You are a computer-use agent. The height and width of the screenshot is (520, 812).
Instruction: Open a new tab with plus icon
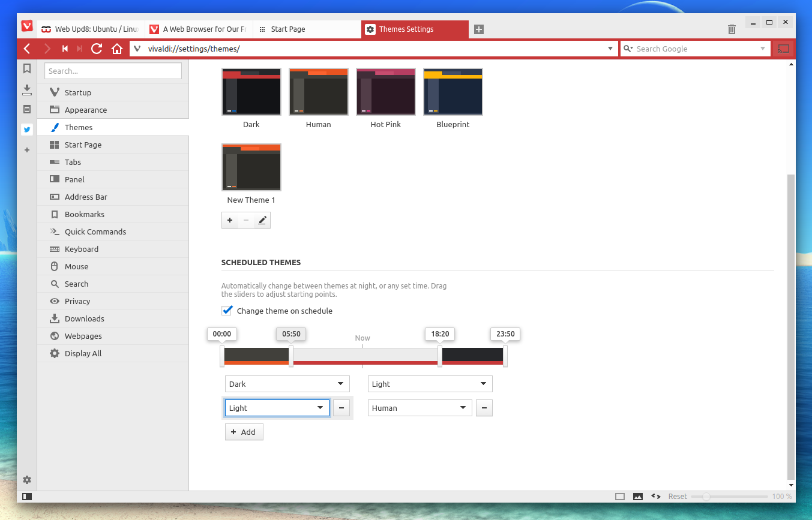[x=478, y=29]
